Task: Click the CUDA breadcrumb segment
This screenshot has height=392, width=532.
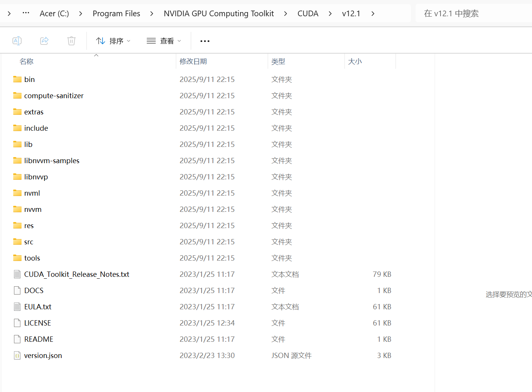Action: pos(308,14)
